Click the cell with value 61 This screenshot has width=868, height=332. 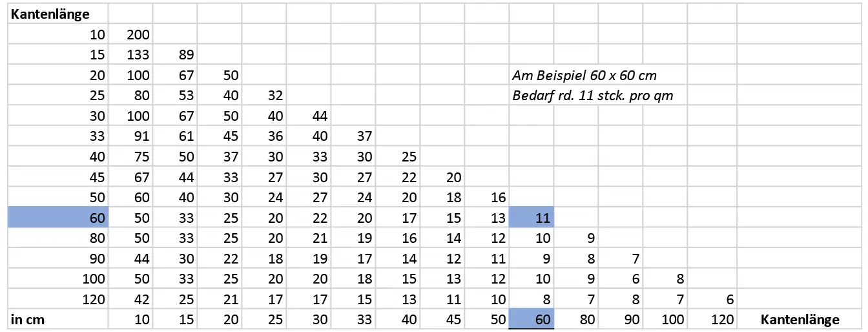tap(175, 136)
